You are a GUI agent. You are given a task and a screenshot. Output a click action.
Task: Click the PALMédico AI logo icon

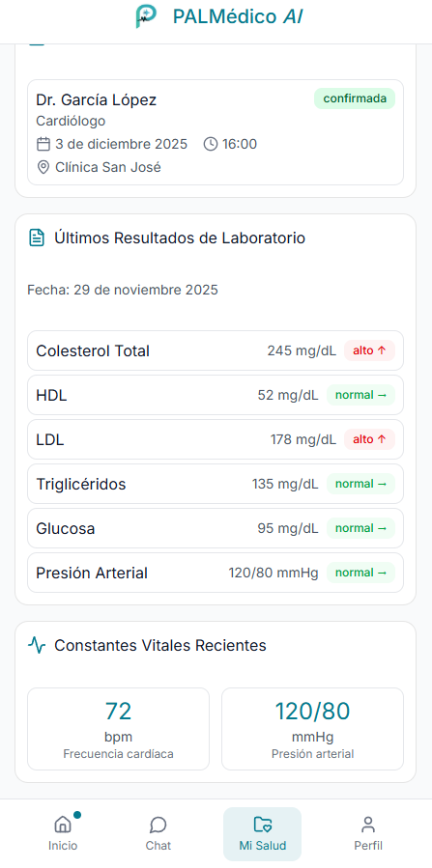146,16
